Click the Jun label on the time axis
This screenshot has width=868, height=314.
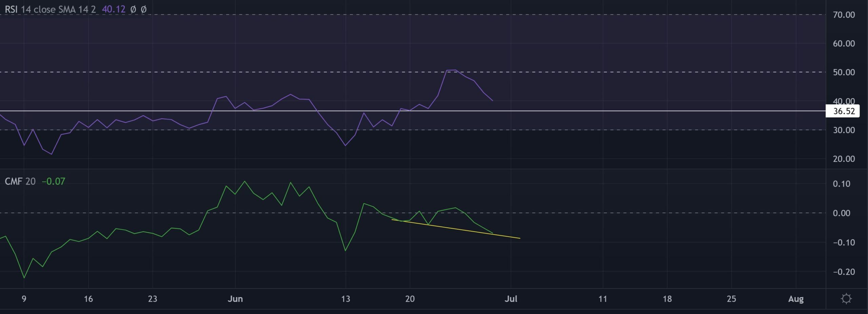[x=235, y=299]
